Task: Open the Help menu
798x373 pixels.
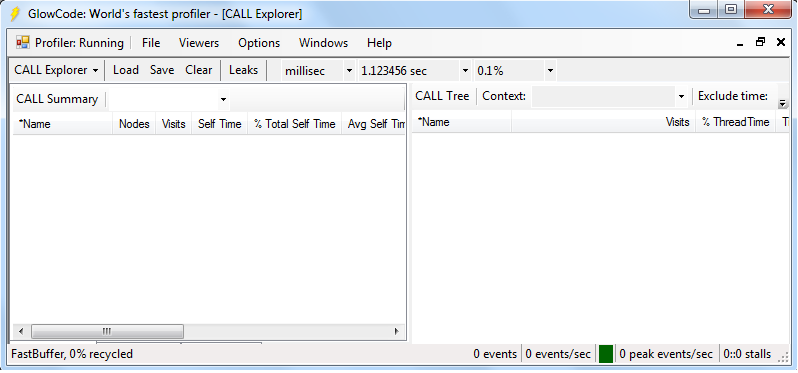Action: click(379, 43)
